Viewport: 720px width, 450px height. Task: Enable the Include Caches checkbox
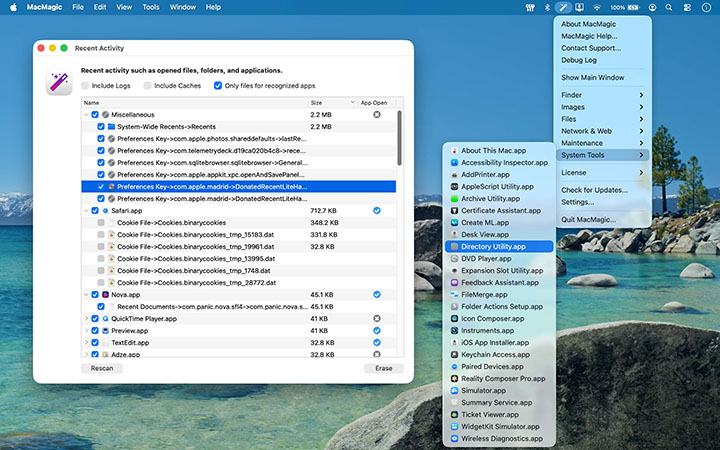click(x=148, y=86)
